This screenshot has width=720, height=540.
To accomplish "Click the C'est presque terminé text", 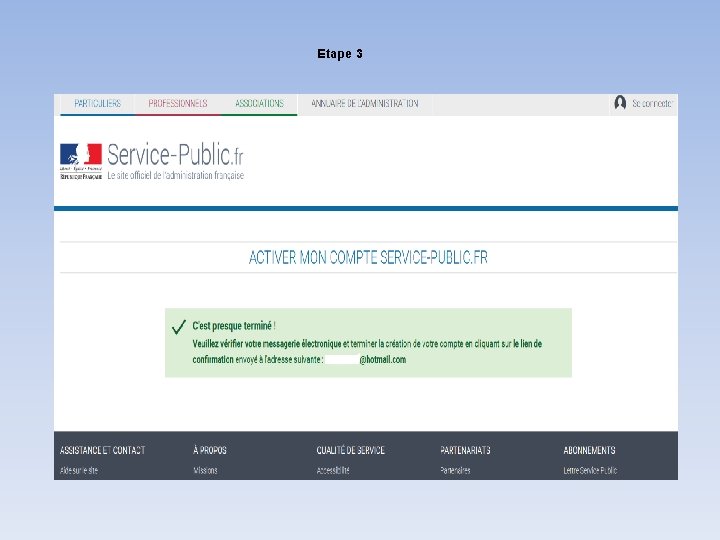I will coord(234,326).
